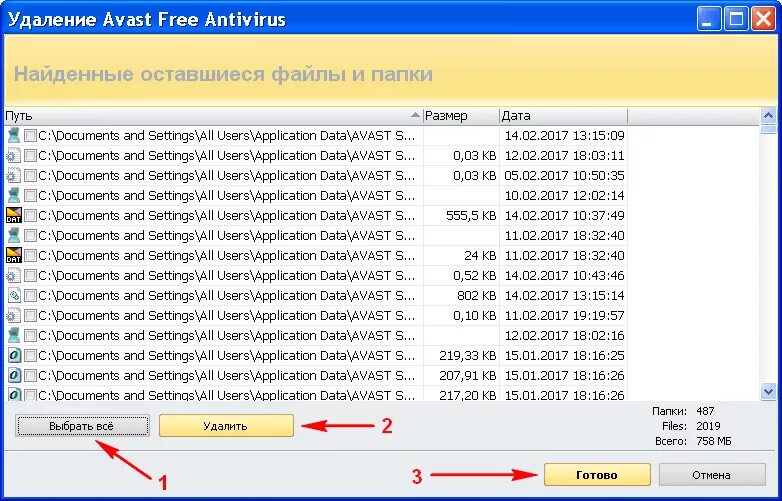
Task: Close the Удаление Avast Free Antivirus window
Action: [x=764, y=19]
